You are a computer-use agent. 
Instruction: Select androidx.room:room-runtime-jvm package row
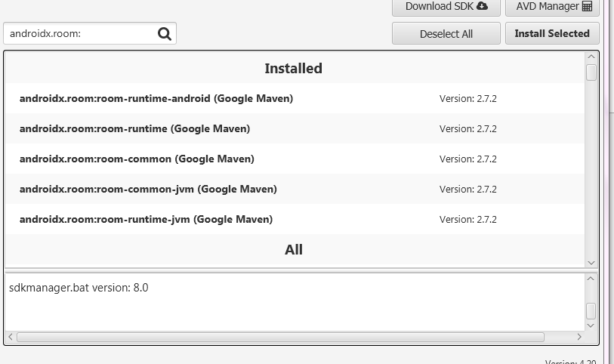295,219
